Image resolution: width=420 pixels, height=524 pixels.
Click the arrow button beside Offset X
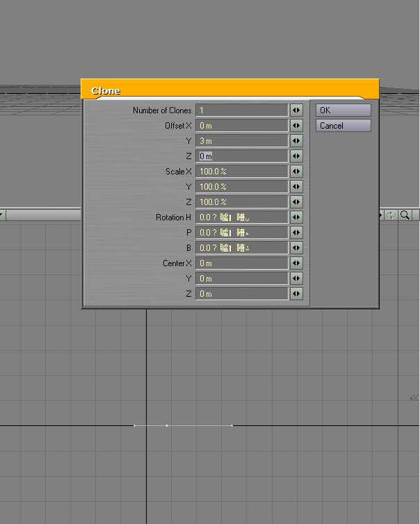pyautogui.click(x=297, y=126)
